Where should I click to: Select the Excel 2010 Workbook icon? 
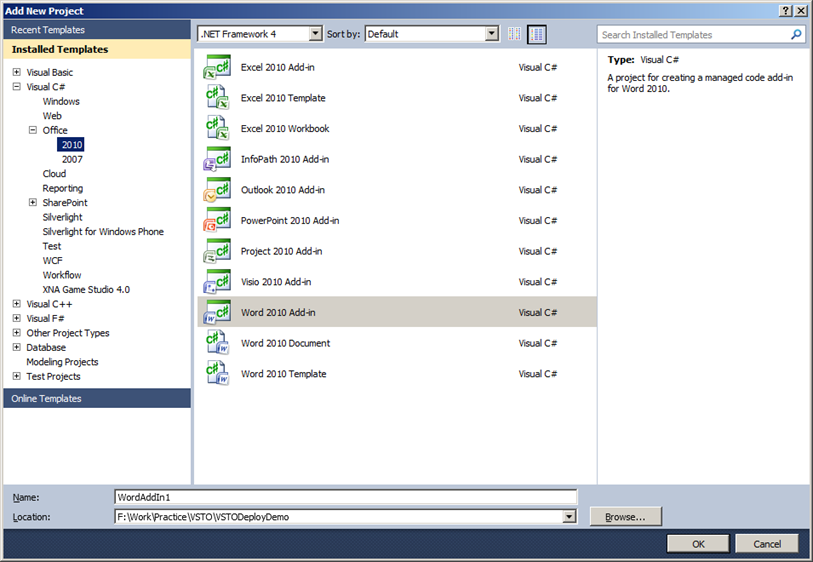point(217,129)
